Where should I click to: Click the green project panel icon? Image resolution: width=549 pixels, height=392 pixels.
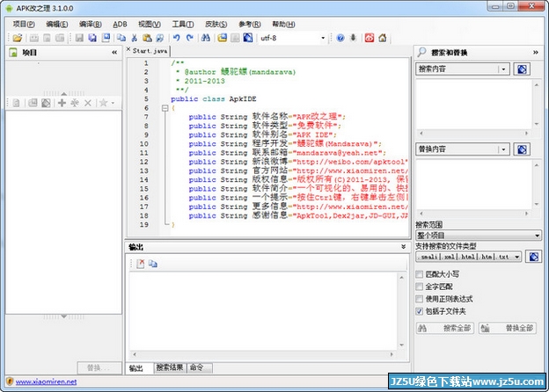coord(13,53)
